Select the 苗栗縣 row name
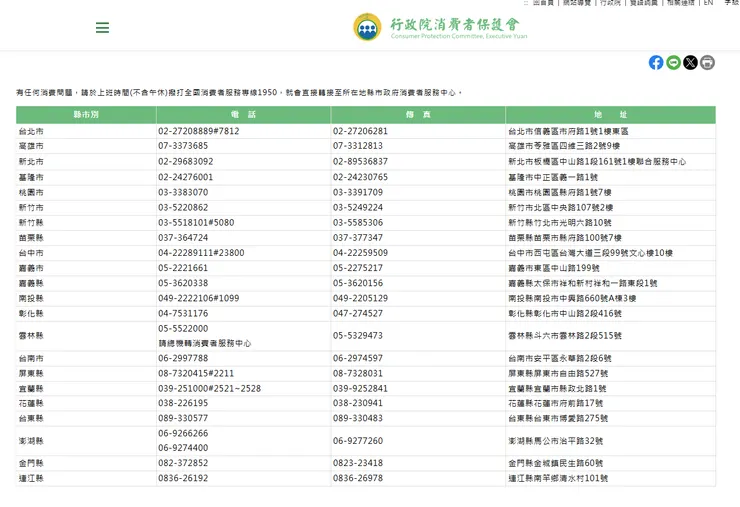 click(31, 238)
